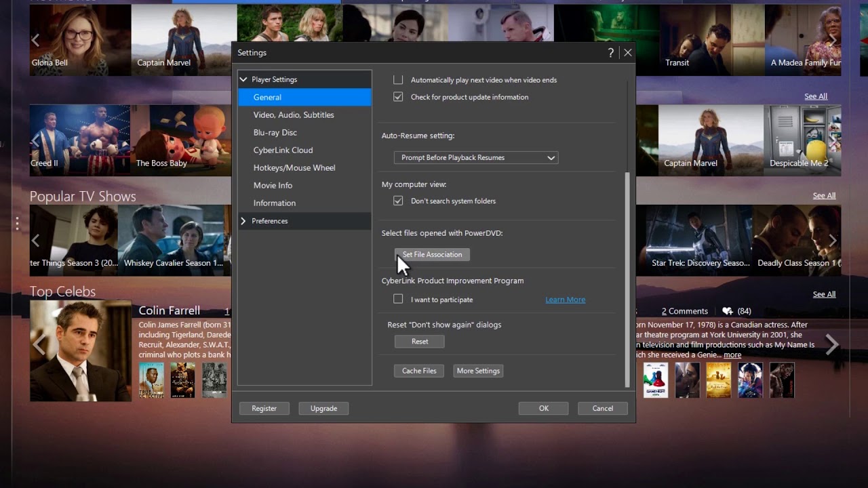
Task: Open Colin Farrell portrait photo
Action: [x=81, y=350]
